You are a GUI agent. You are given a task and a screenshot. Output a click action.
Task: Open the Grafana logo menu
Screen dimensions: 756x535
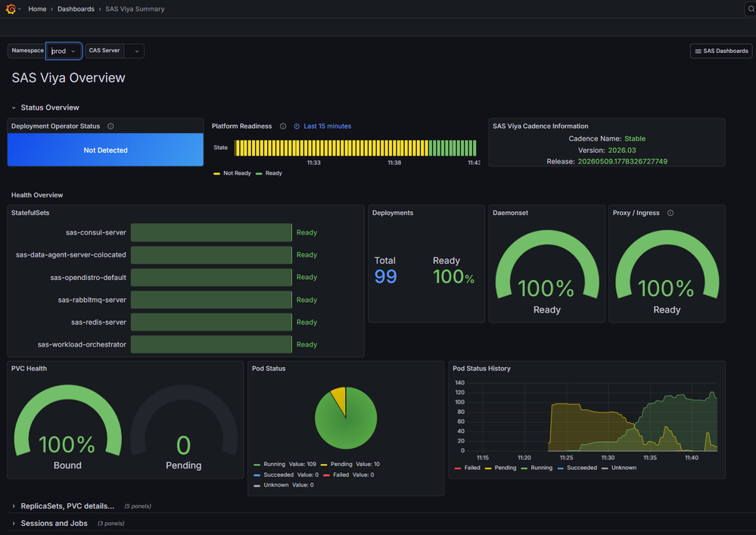point(11,9)
